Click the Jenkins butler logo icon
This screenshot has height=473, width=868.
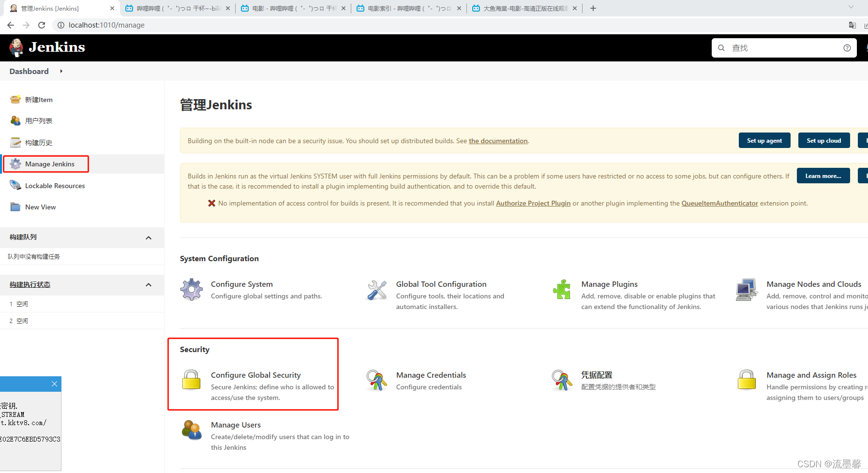pyautogui.click(x=16, y=47)
